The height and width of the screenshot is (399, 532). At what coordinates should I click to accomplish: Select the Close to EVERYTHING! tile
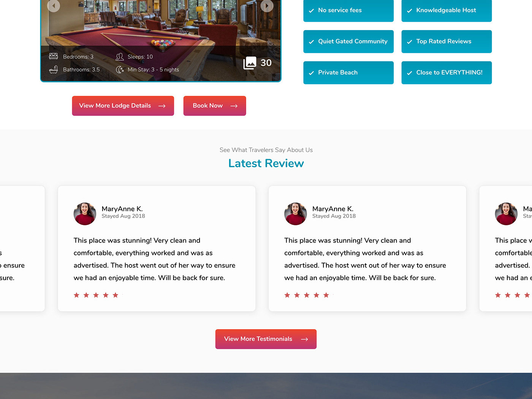(x=446, y=73)
